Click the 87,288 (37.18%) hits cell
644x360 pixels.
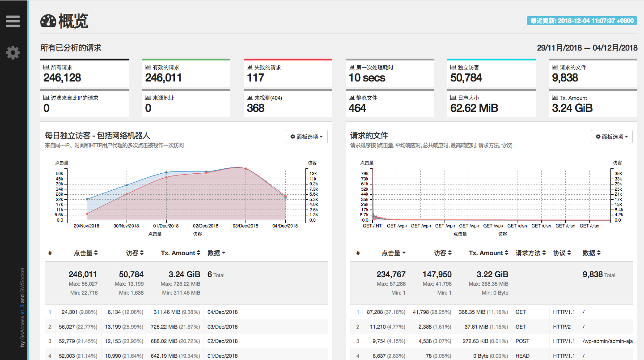pos(386,312)
